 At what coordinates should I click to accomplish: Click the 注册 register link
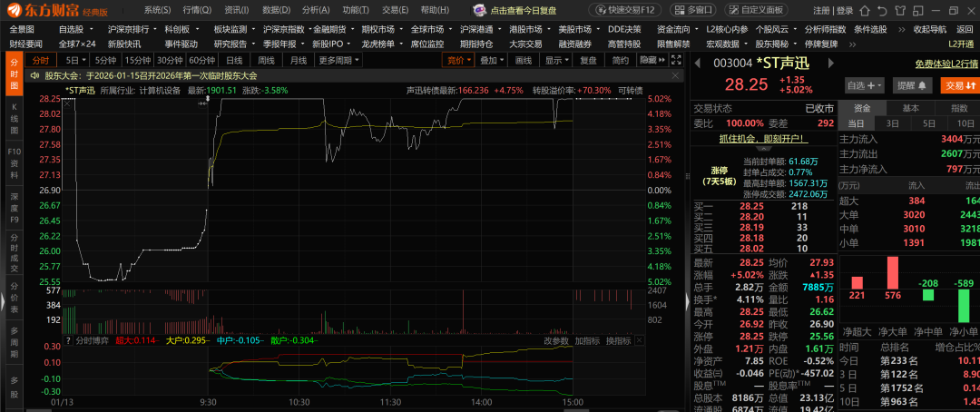point(821,11)
